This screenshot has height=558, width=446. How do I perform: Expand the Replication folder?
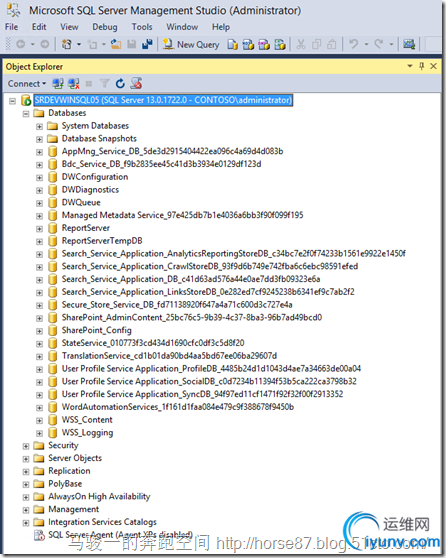(x=26, y=472)
